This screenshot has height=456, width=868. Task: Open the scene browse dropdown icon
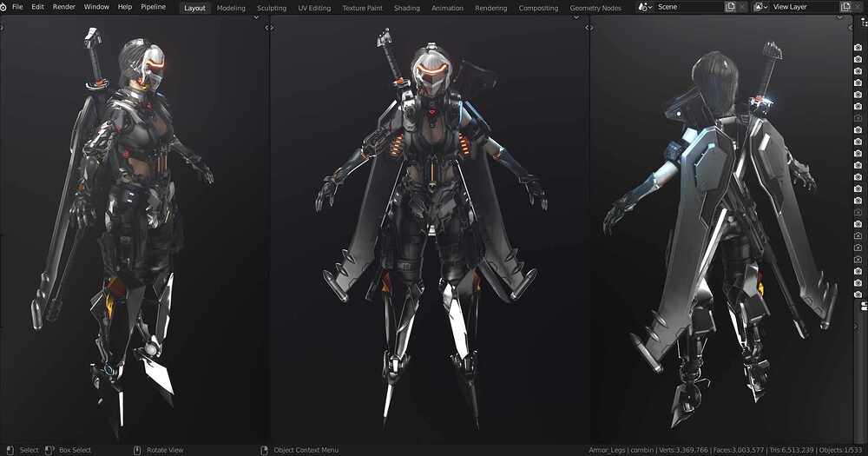pyautogui.click(x=645, y=7)
